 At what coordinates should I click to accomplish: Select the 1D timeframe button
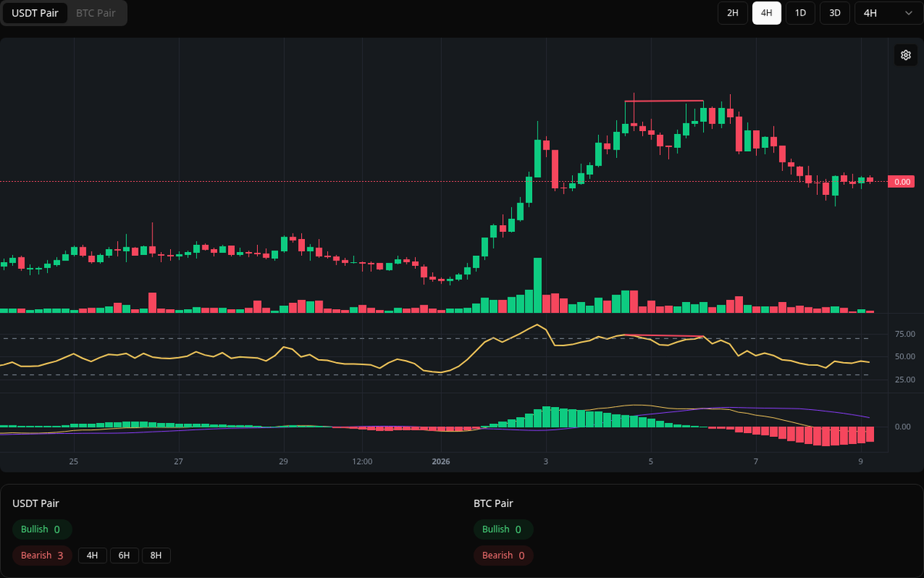(x=800, y=13)
